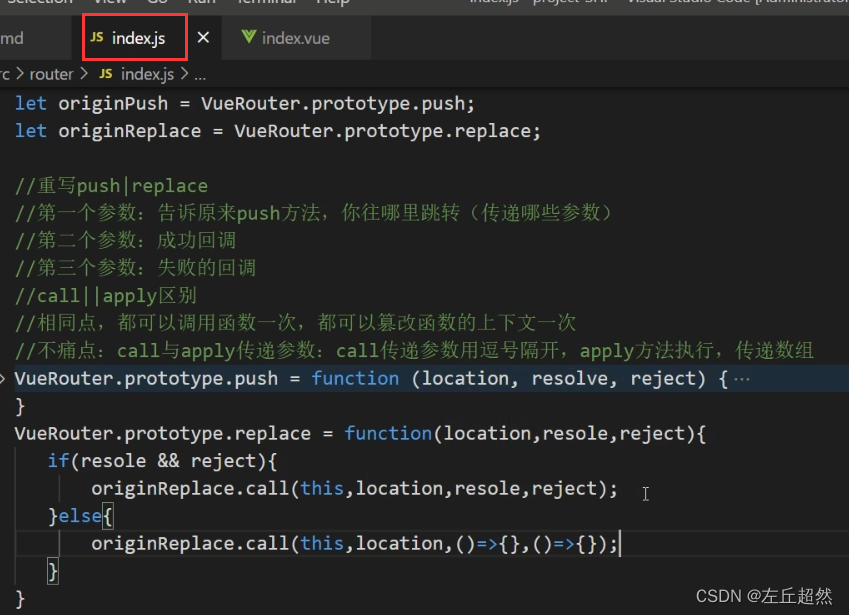Viewport: 849px width, 615px height.
Task: Open the breadcrumb ellipsis symbol segment
Action: pyautogui.click(x=200, y=75)
